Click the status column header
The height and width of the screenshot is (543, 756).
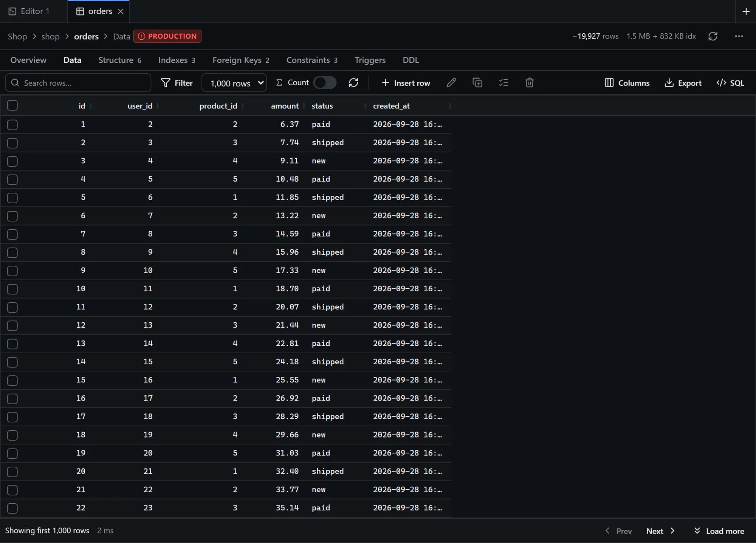(x=322, y=106)
